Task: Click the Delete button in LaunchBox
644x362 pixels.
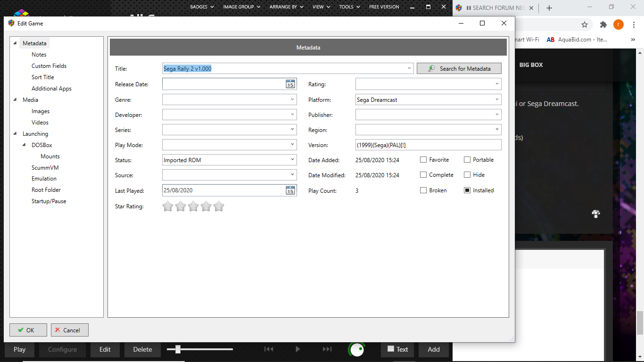Action: click(142, 349)
